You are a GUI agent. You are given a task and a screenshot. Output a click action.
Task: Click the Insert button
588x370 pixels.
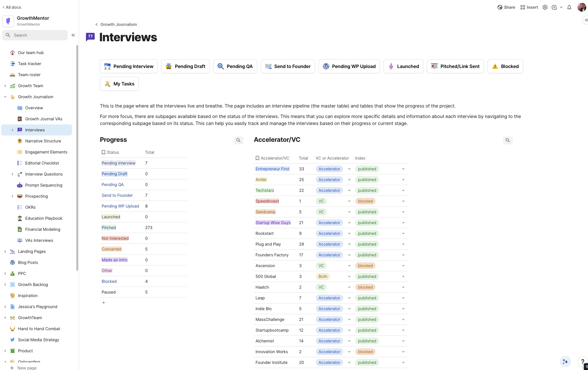point(529,7)
